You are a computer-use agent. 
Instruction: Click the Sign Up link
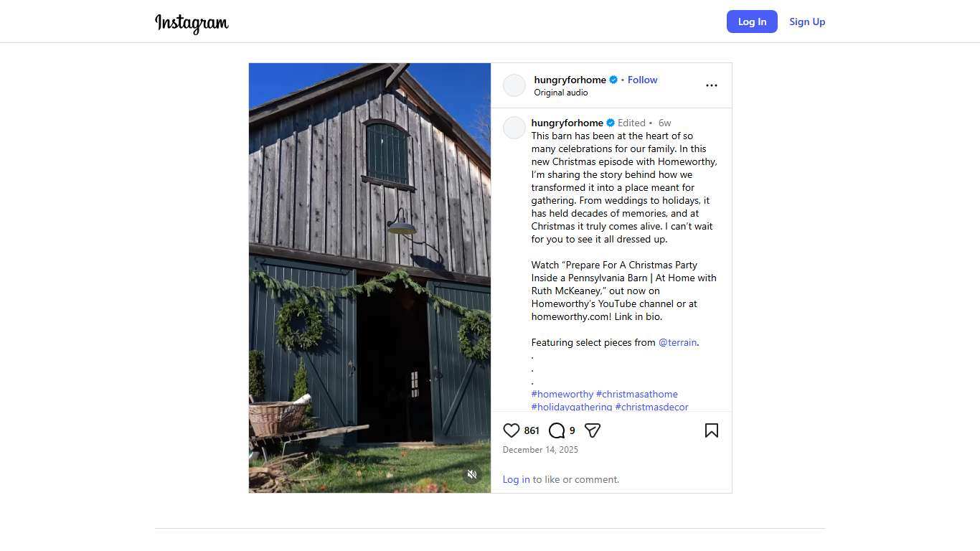tap(807, 22)
